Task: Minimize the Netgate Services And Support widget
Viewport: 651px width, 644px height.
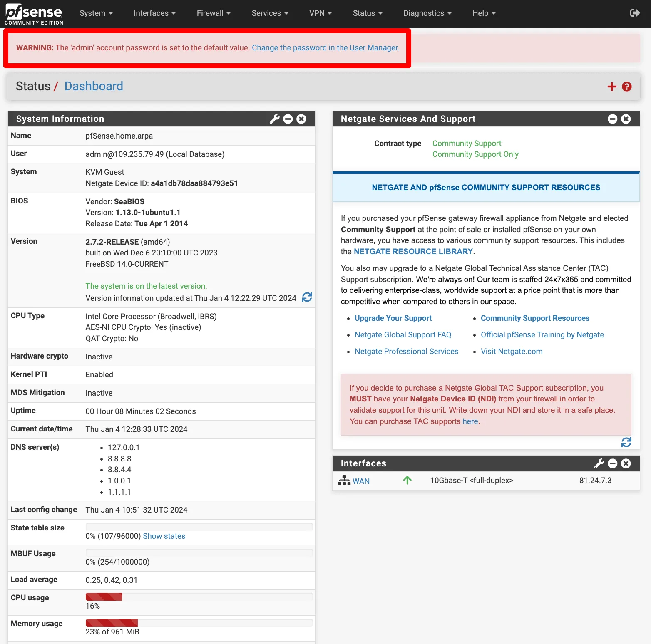Action: click(612, 119)
